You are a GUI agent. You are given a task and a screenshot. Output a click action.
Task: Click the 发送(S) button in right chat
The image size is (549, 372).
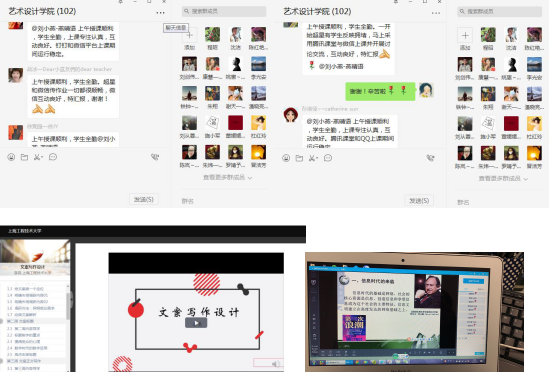point(419,201)
